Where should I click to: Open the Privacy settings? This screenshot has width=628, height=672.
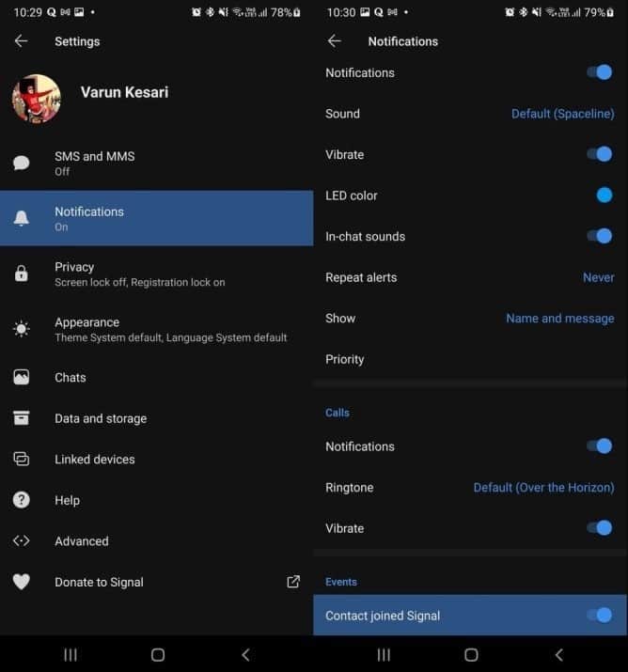[156, 273]
